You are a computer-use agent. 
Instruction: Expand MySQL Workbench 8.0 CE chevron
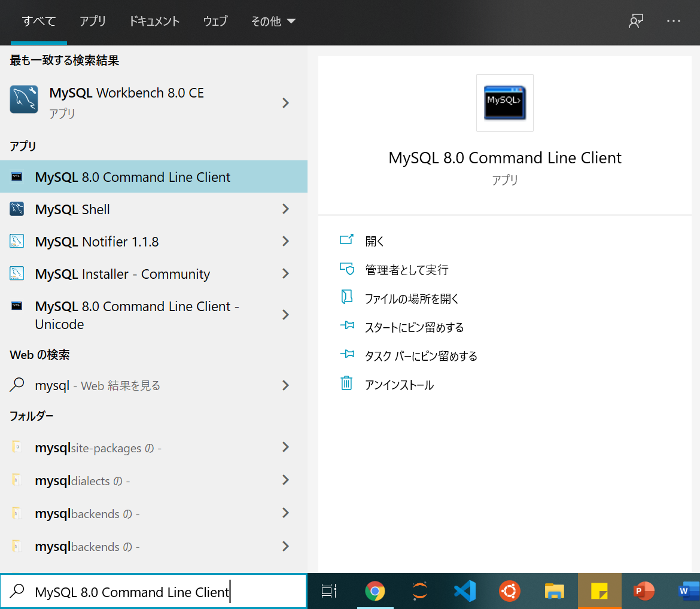tap(286, 103)
